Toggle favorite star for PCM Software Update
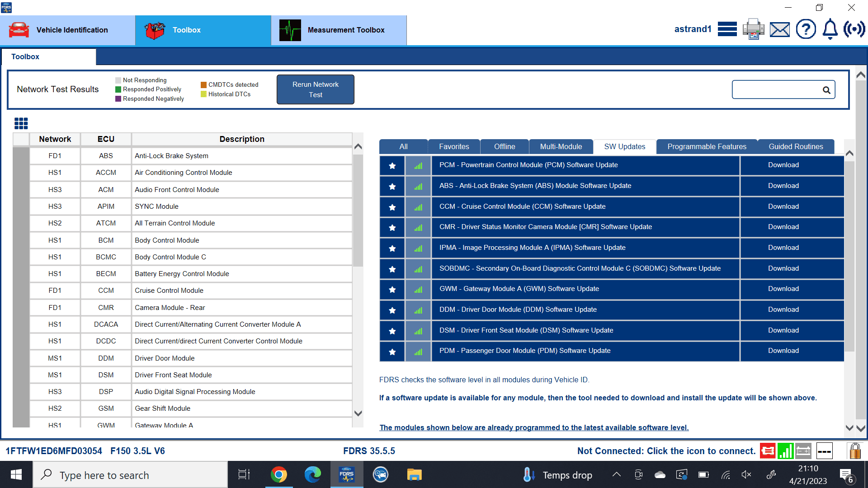The width and height of the screenshot is (868, 488). [392, 166]
